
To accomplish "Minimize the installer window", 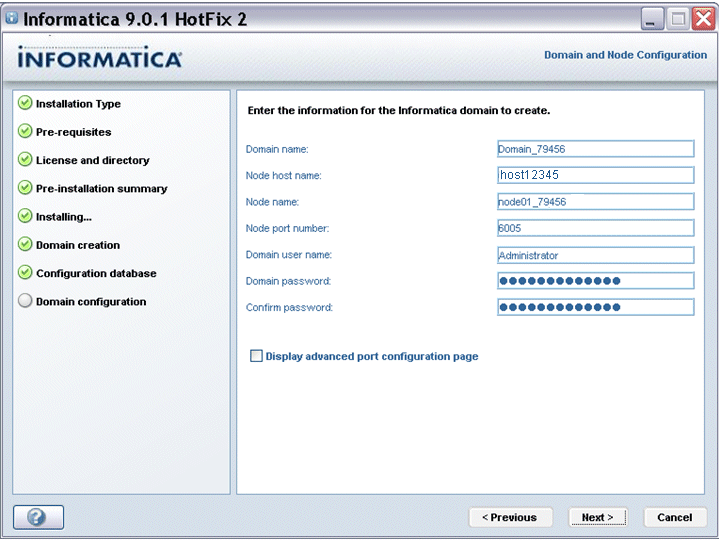I will 652,19.
